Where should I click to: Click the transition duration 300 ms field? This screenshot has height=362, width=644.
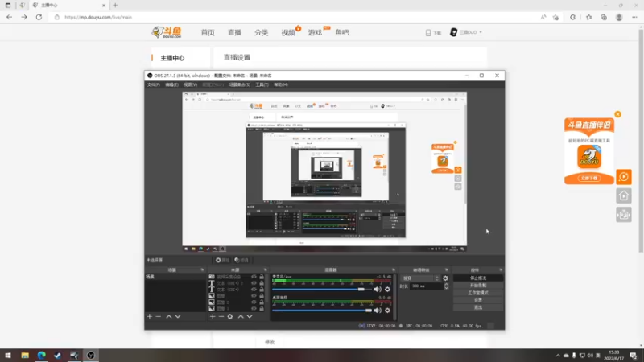(427, 286)
